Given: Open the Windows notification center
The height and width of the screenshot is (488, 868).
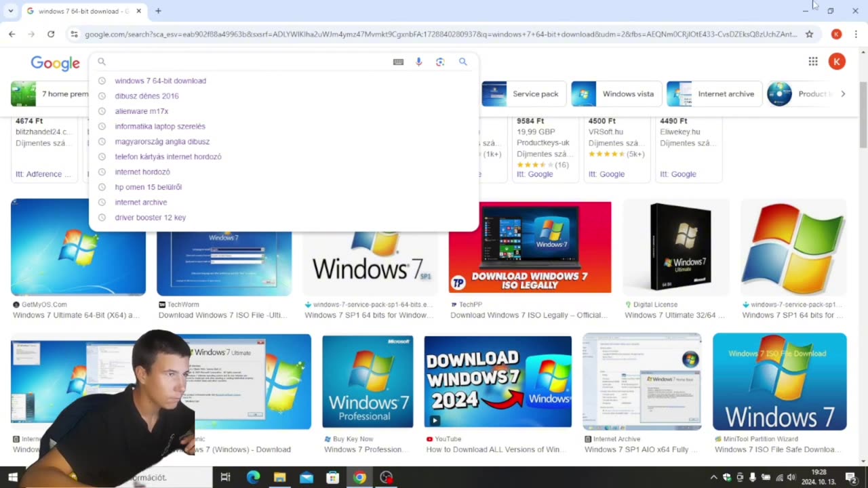Looking at the screenshot, I should pyautogui.click(x=850, y=477).
